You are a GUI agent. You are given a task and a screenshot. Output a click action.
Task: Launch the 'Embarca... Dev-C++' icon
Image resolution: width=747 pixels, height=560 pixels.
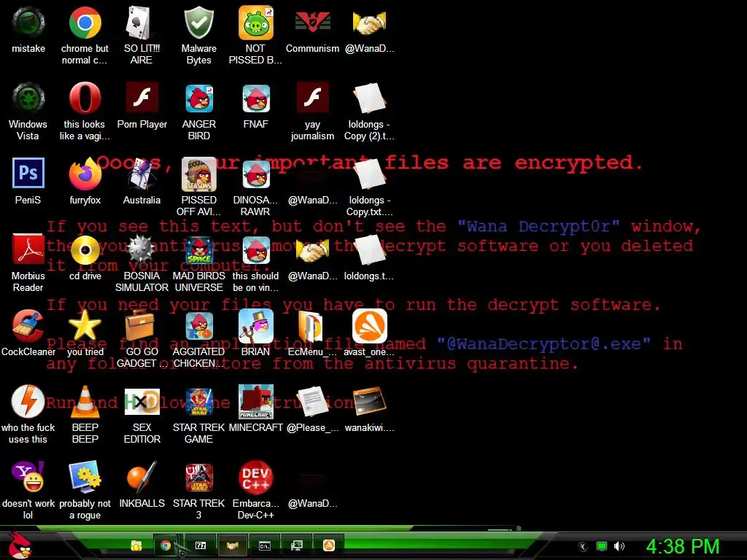(256, 477)
